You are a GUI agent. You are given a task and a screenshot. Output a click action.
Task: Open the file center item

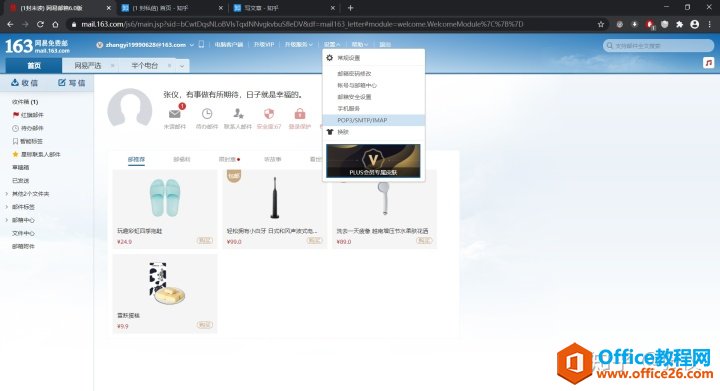pyautogui.click(x=23, y=234)
